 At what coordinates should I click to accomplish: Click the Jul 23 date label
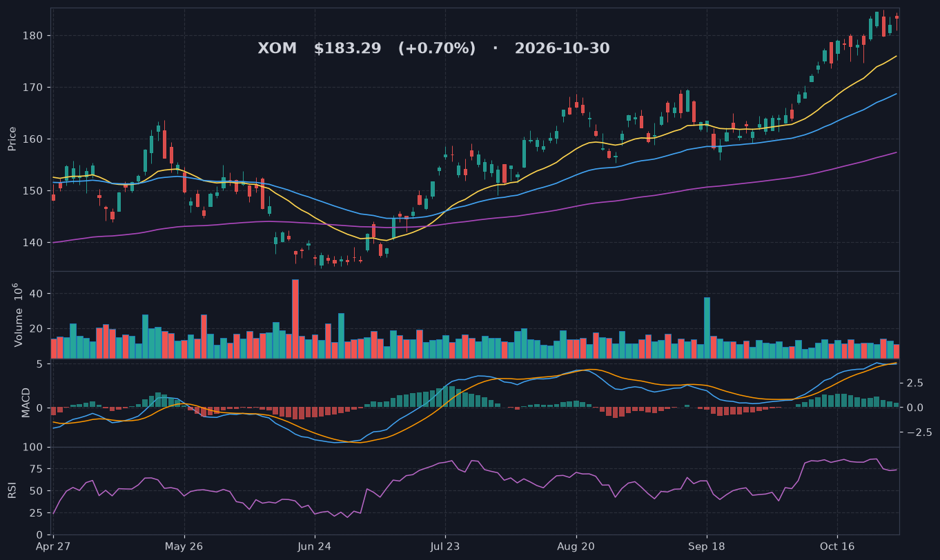click(445, 546)
